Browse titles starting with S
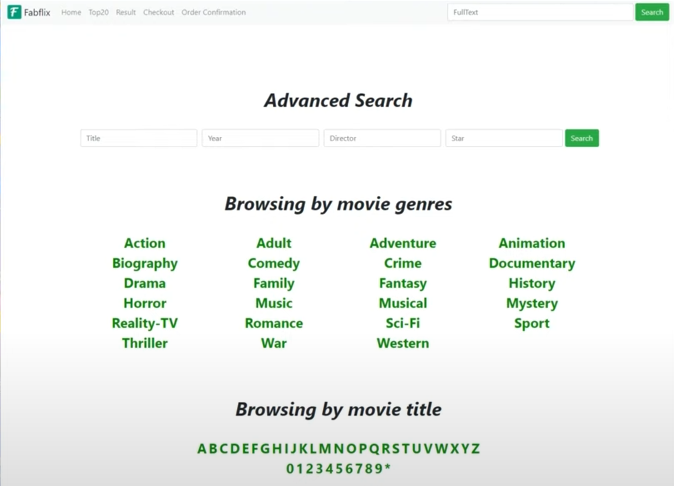 point(396,449)
